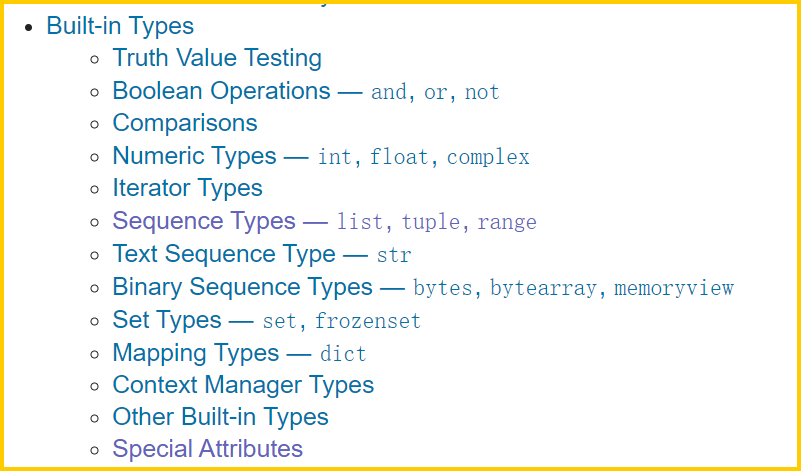Image resolution: width=801 pixels, height=471 pixels.
Task: Click the bytearray code text
Action: click(544, 288)
